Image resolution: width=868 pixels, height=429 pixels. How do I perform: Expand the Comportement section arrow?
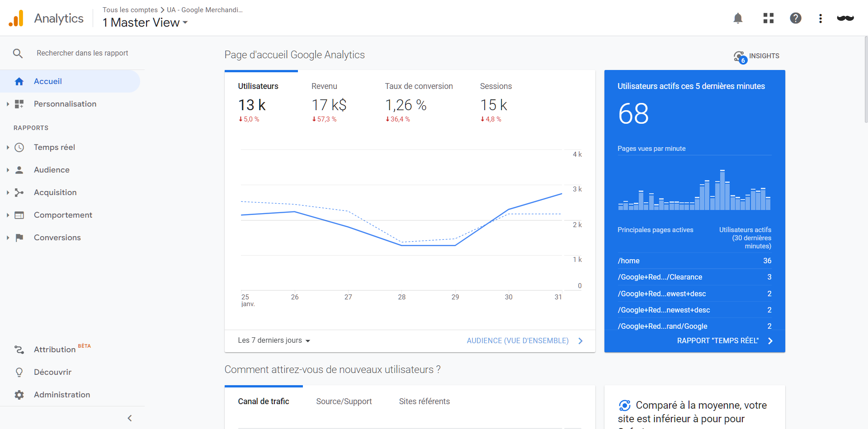coord(8,215)
